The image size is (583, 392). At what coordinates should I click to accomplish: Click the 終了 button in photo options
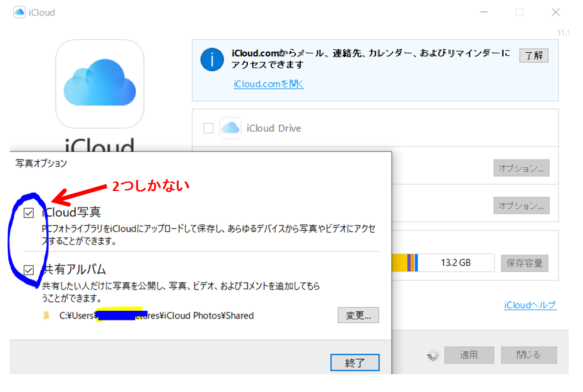pyautogui.click(x=355, y=362)
